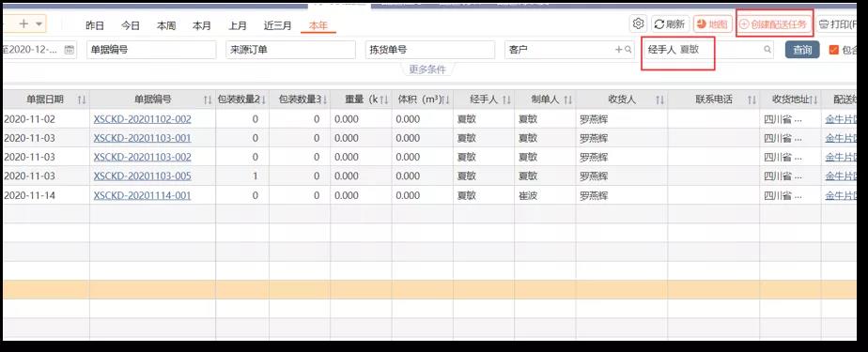Click the 查询 search button
The width and height of the screenshot is (868, 352).
[x=802, y=49]
